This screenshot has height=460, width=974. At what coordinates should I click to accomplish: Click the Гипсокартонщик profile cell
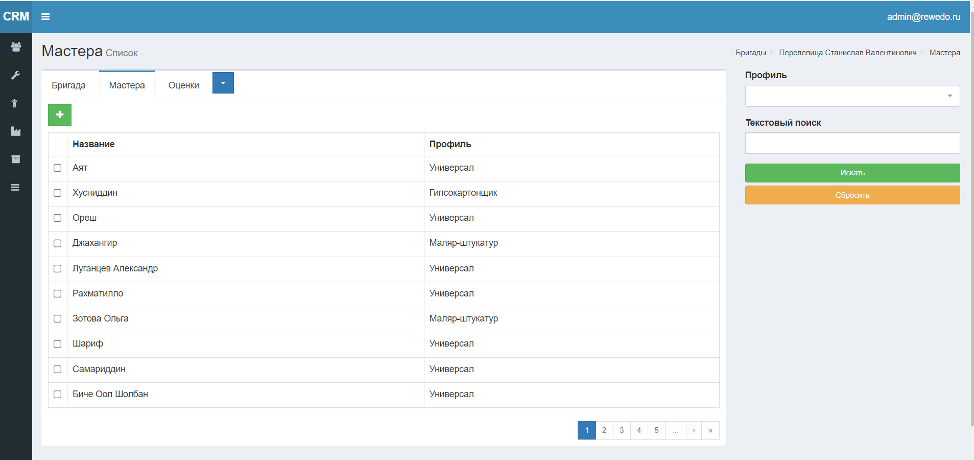coord(463,193)
